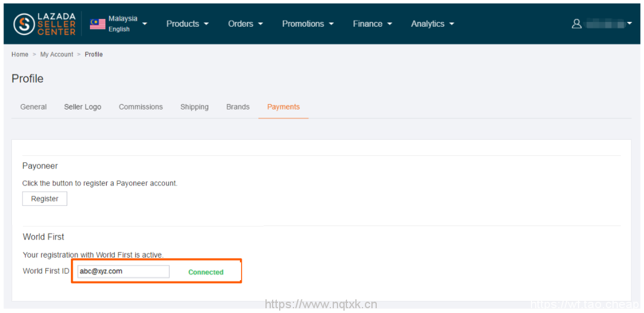Open the Products dropdown menu
Viewport: 644px width, 313px height.
(x=187, y=24)
